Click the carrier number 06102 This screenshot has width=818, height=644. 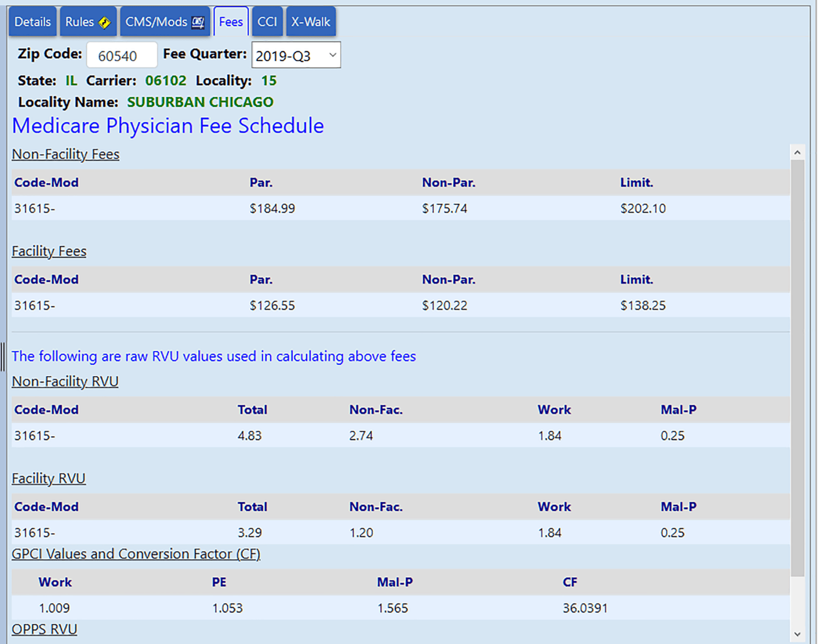tap(166, 80)
